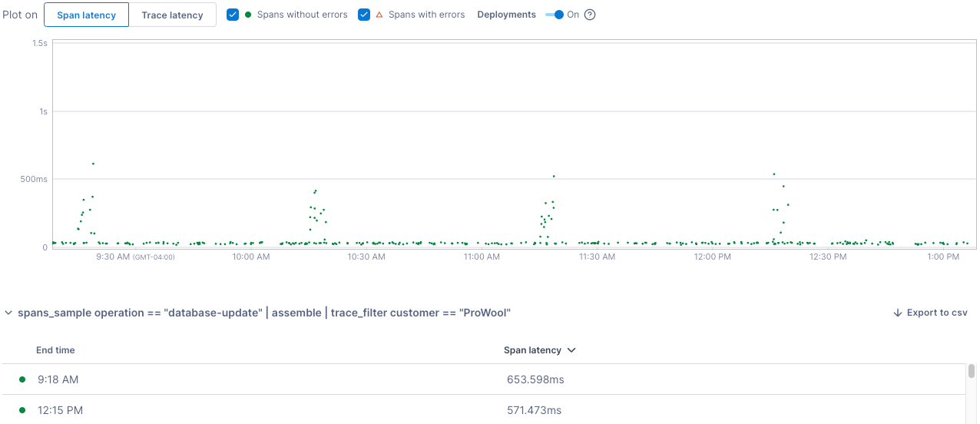980x424 pixels.
Task: Switch to Trace latency plot
Action: [172, 15]
